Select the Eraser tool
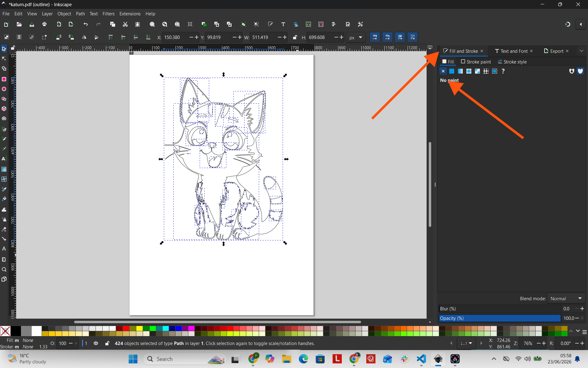The image size is (588, 368). click(x=4, y=229)
